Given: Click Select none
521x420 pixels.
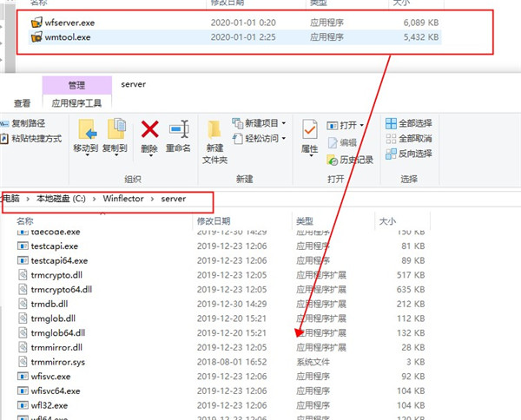Looking at the screenshot, I should click(x=409, y=139).
